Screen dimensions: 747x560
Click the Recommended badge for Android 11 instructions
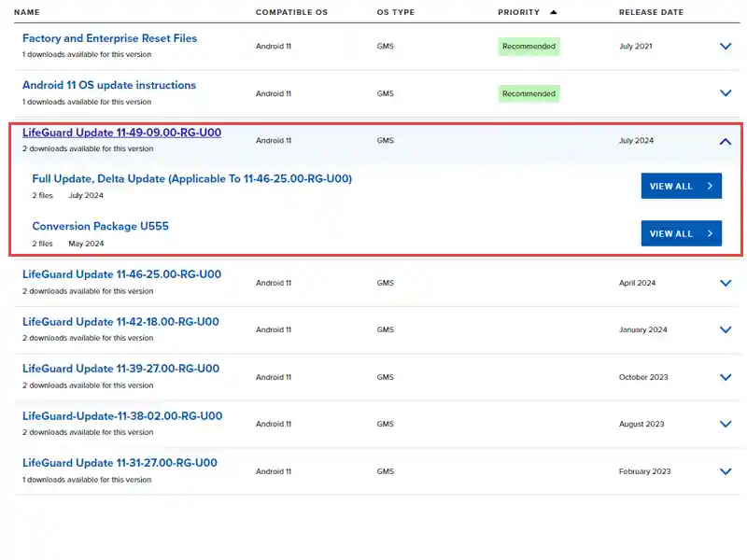tap(529, 93)
